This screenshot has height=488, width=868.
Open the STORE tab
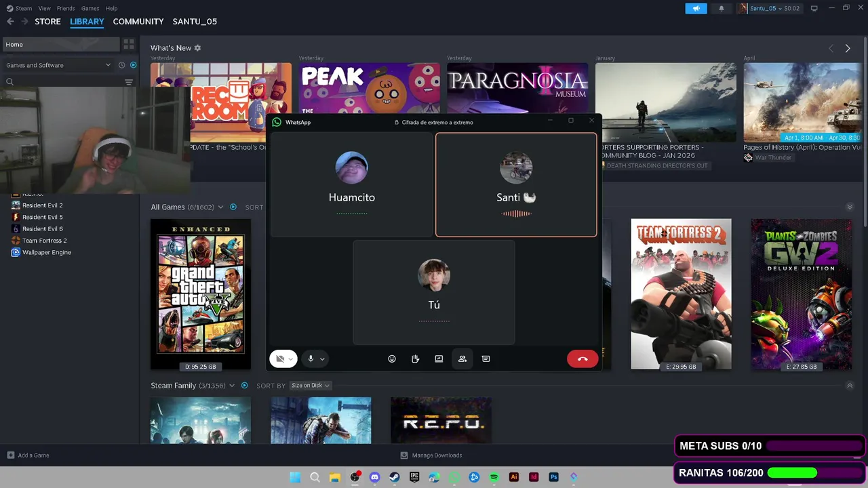(47, 22)
